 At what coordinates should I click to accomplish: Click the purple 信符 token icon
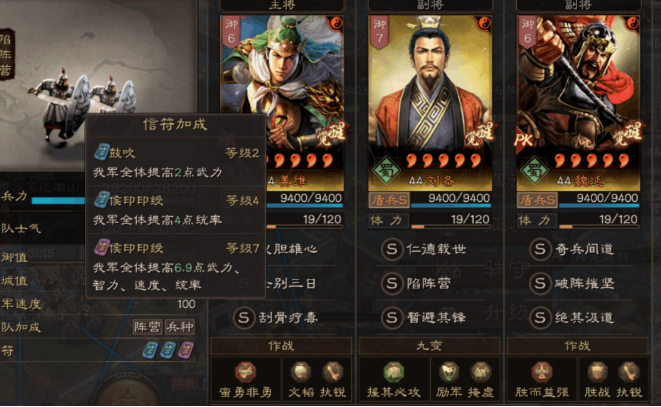click(186, 350)
